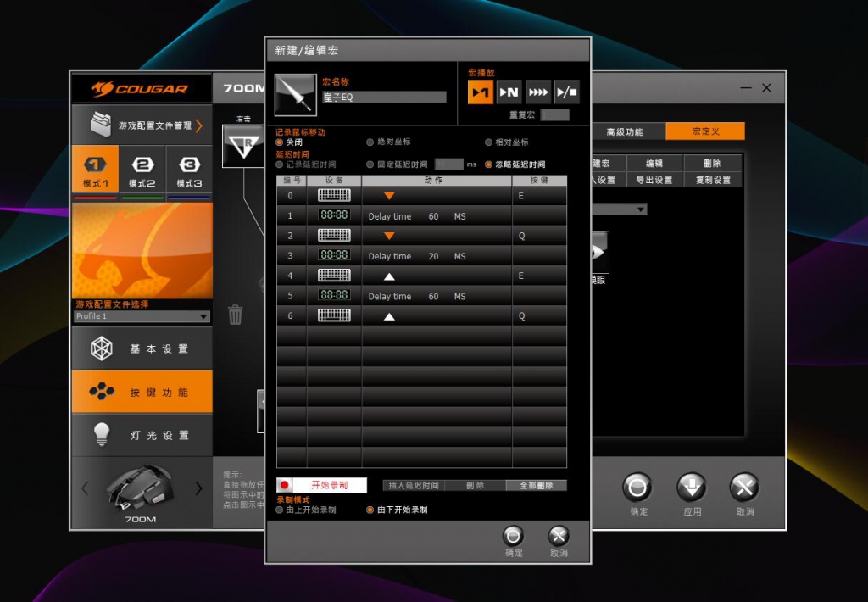This screenshot has width=868, height=602.
Task: Click the 确定 confirm icon in macro dialog
Action: point(513,536)
